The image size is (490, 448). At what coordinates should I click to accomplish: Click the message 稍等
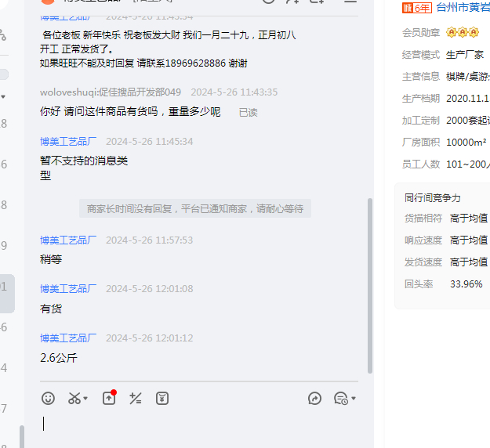coord(51,259)
